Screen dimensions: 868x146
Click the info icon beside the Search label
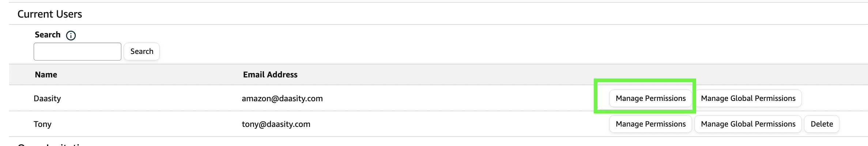click(71, 36)
